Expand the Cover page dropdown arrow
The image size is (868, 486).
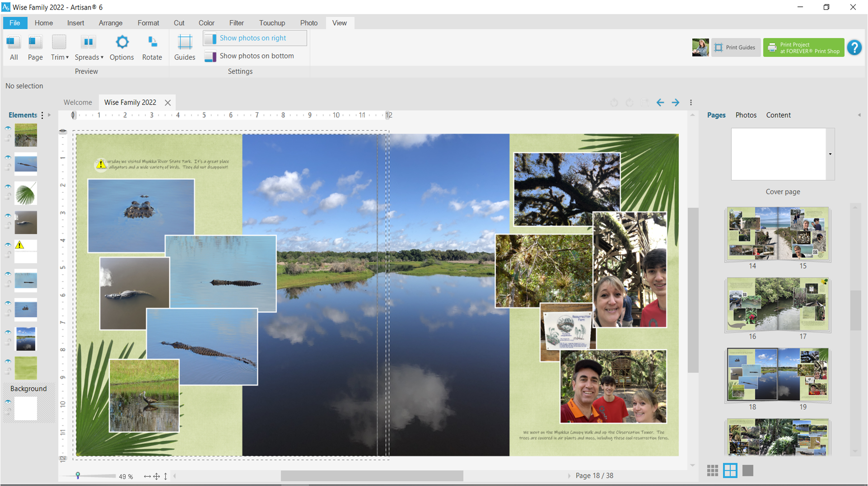830,154
